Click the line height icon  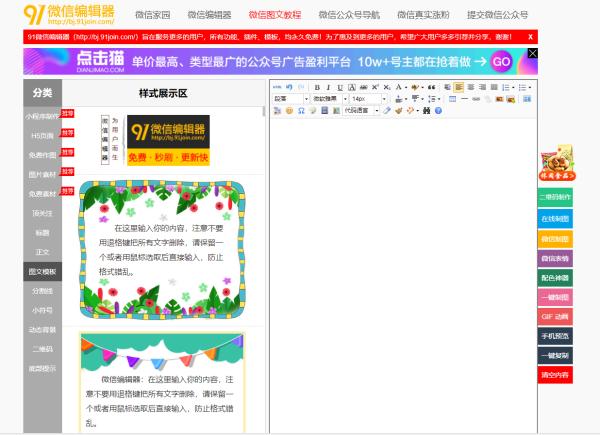432,99
